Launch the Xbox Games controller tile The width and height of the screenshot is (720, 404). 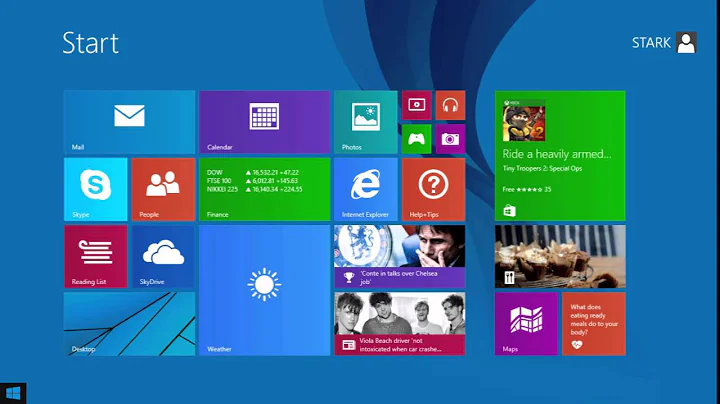coord(416,139)
